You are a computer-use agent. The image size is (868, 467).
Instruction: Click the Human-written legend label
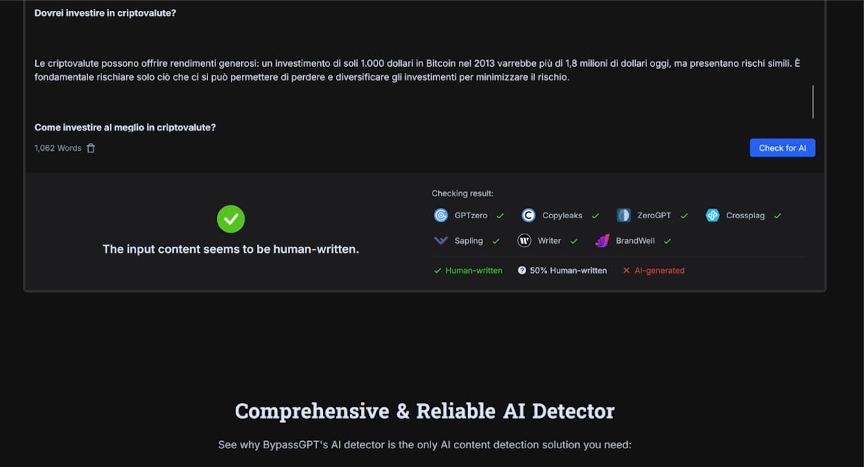[x=474, y=271]
